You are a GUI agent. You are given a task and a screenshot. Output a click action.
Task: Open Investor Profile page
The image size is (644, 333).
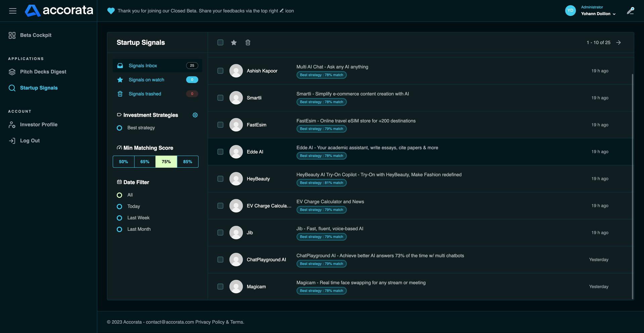pos(39,124)
